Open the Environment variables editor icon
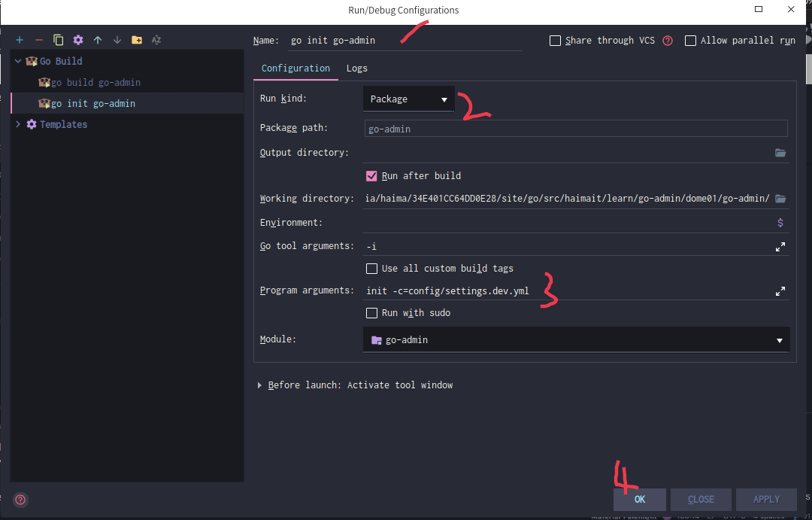 780,223
